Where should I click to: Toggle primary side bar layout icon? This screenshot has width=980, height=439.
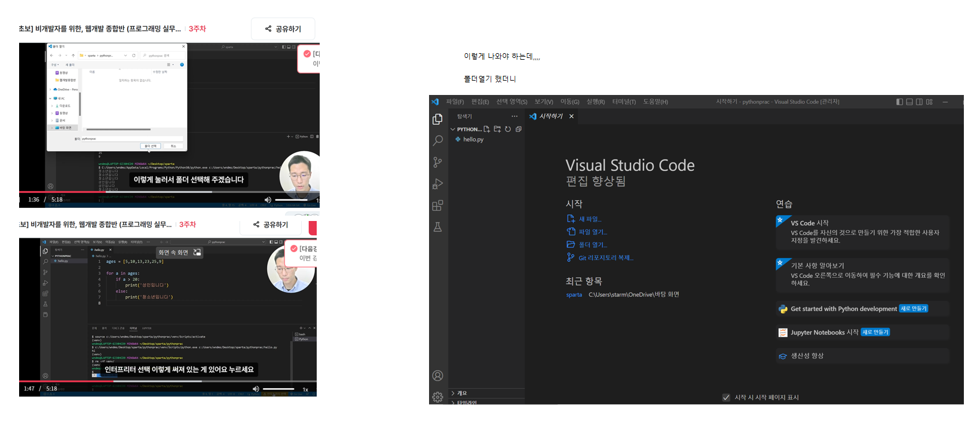tap(899, 102)
